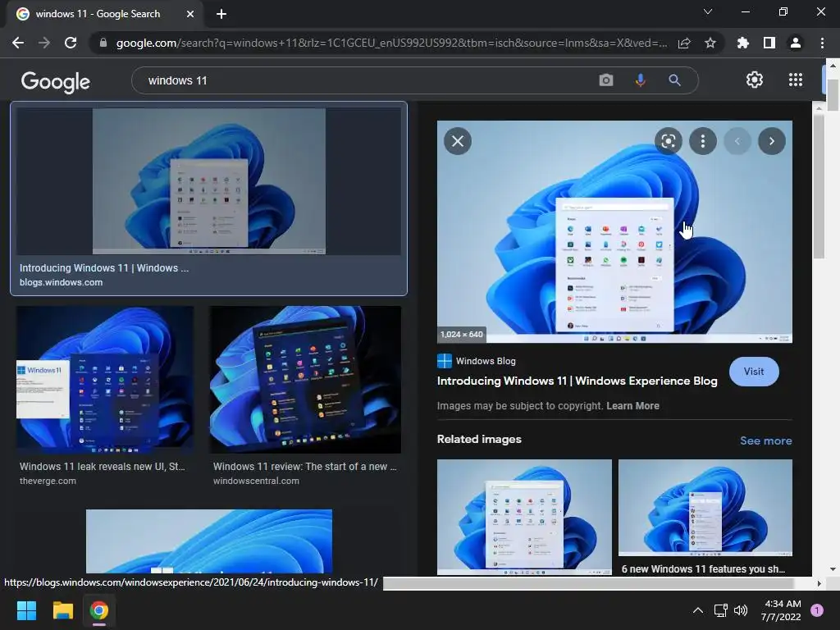840x630 pixels.
Task: Select the Introducing Windows 11 result thumbnail
Action: pyautogui.click(x=208, y=181)
